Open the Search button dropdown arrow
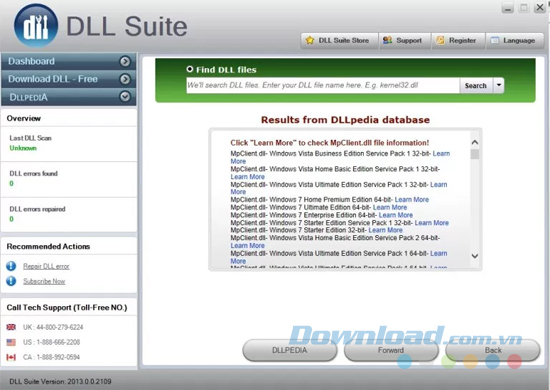Viewport: 550px width, 390px height. pos(499,85)
